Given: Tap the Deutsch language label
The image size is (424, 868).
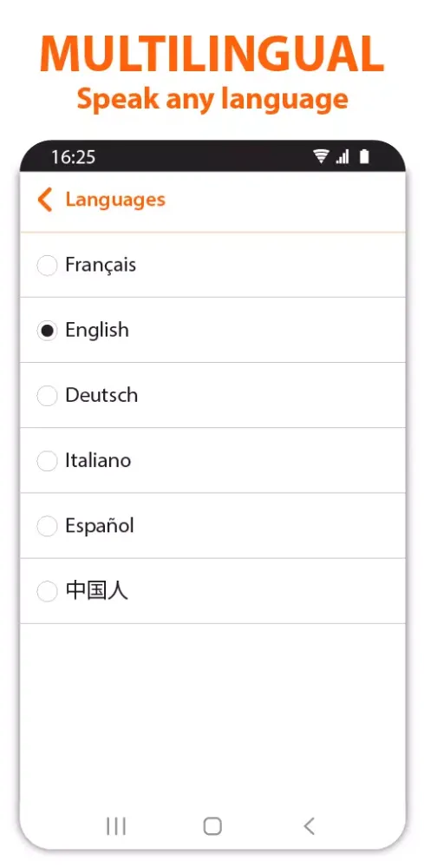Looking at the screenshot, I should (101, 395).
